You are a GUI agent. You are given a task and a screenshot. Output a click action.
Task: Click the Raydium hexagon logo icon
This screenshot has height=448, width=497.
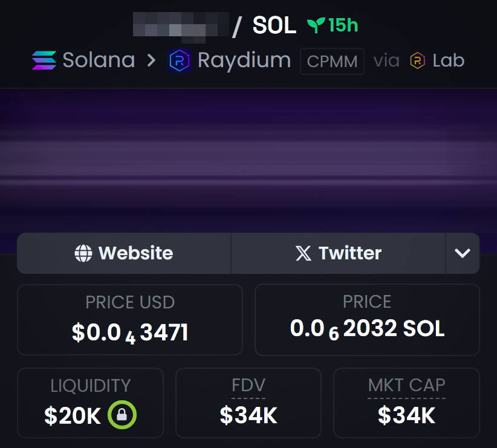point(180,60)
